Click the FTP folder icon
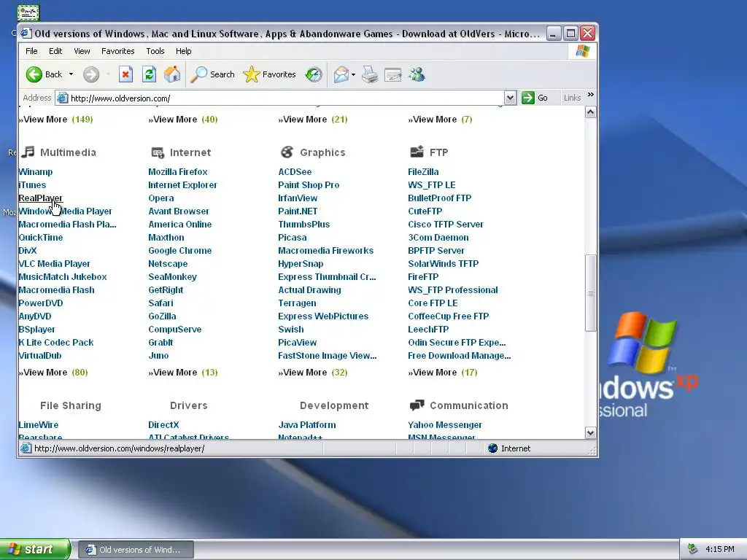 coord(417,152)
